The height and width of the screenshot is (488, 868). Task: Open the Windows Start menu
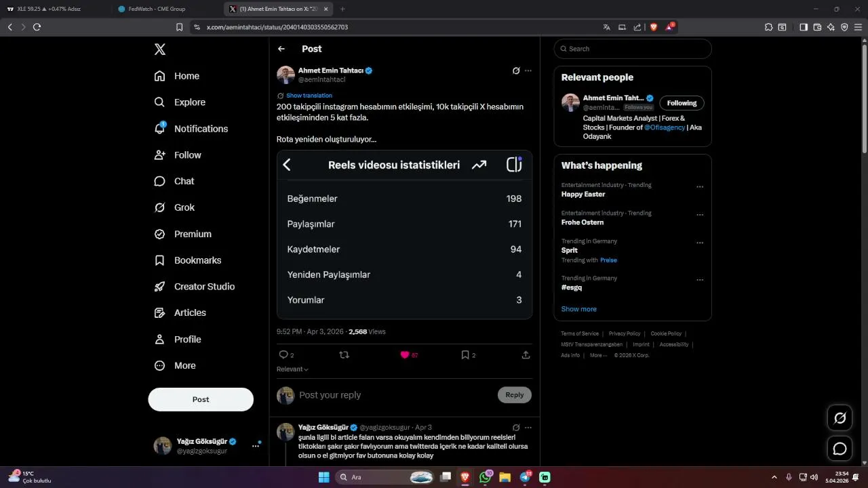(x=323, y=477)
